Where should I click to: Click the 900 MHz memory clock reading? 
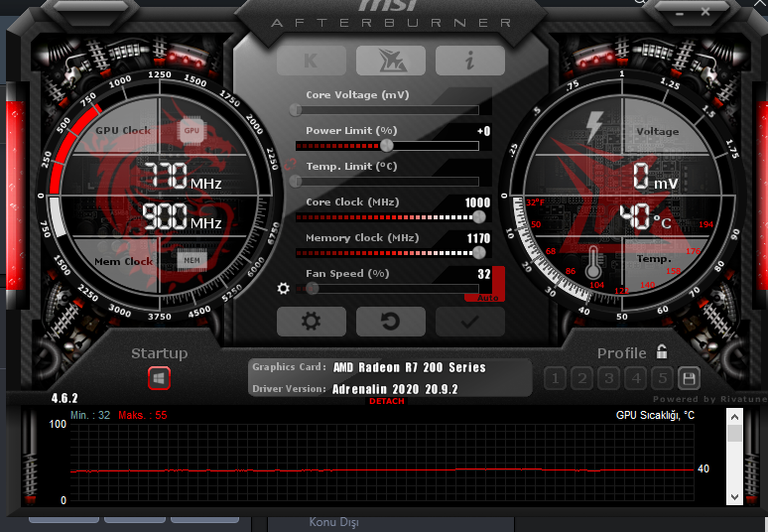click(182, 217)
